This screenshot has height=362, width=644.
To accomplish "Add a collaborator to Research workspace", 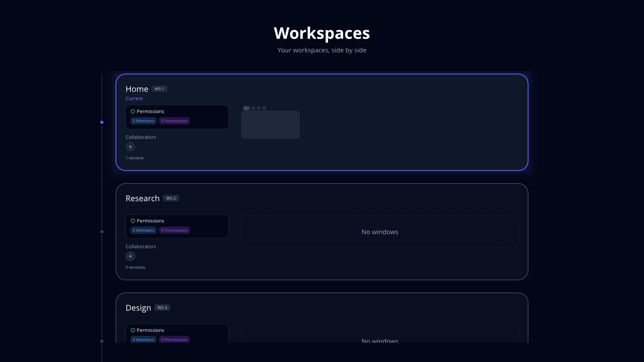I will click(x=130, y=256).
